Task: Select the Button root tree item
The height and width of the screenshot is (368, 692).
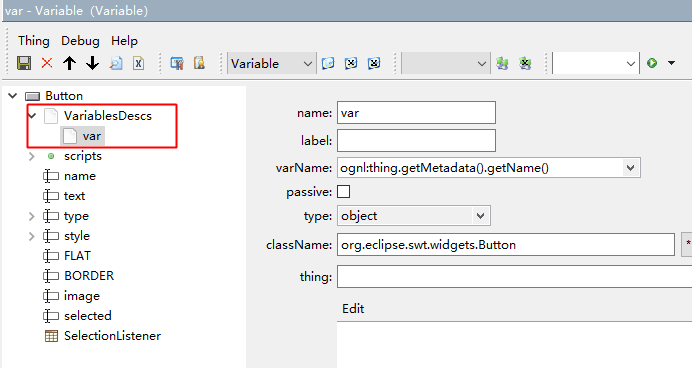Action: click(64, 96)
